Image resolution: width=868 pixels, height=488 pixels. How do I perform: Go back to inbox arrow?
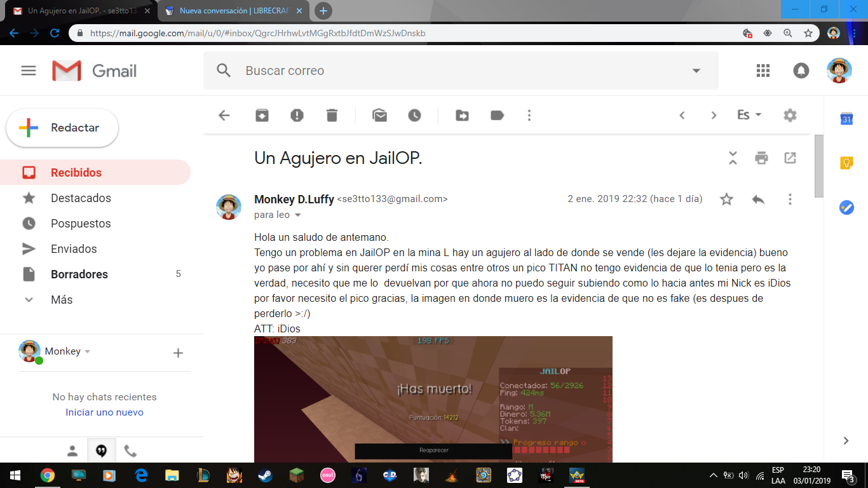224,115
